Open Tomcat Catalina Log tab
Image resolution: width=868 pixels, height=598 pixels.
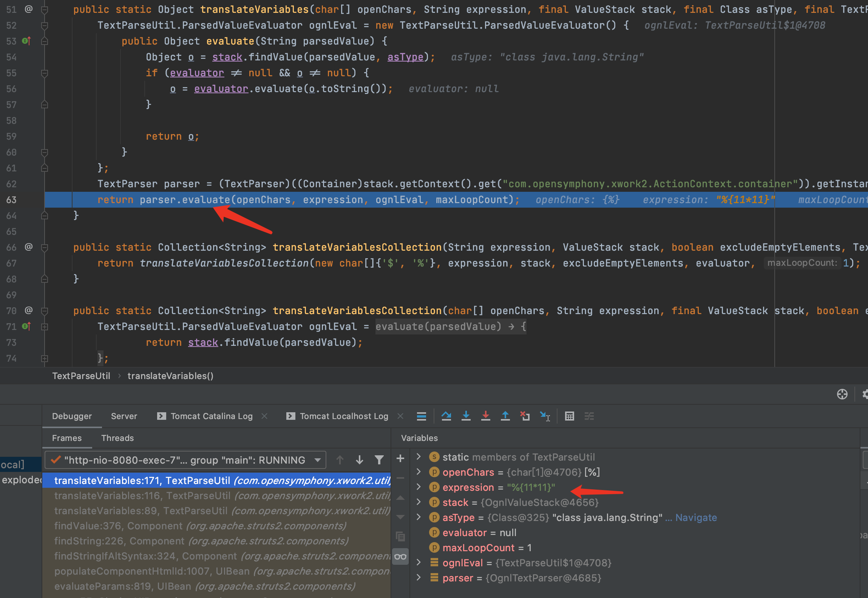point(205,416)
